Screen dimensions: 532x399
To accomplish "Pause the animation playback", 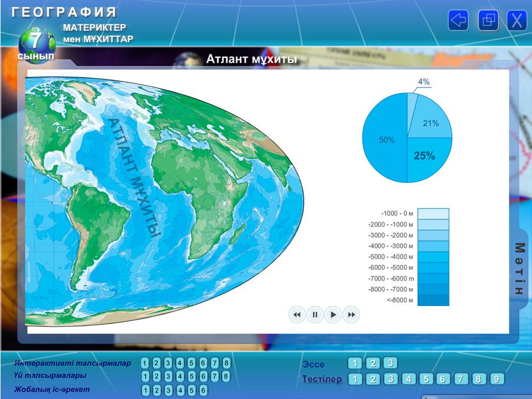I will click(315, 315).
